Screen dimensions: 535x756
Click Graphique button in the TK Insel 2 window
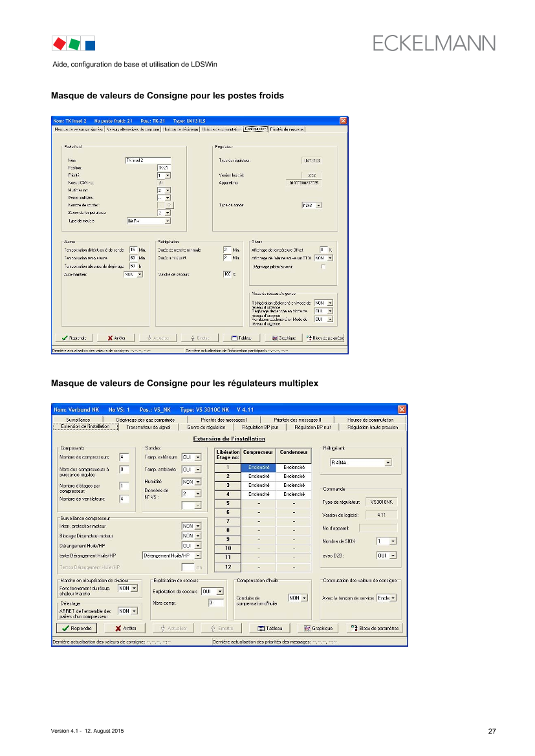pos(283,338)
